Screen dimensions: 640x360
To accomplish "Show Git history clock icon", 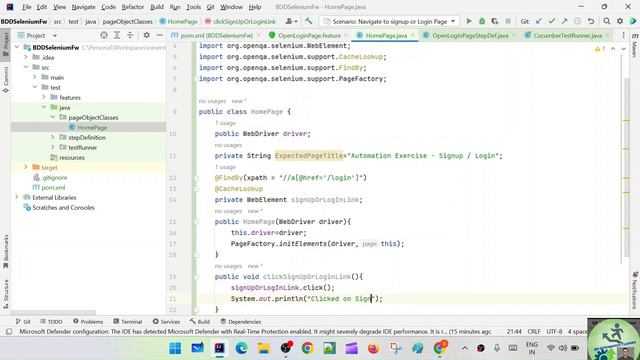I will (578, 21).
